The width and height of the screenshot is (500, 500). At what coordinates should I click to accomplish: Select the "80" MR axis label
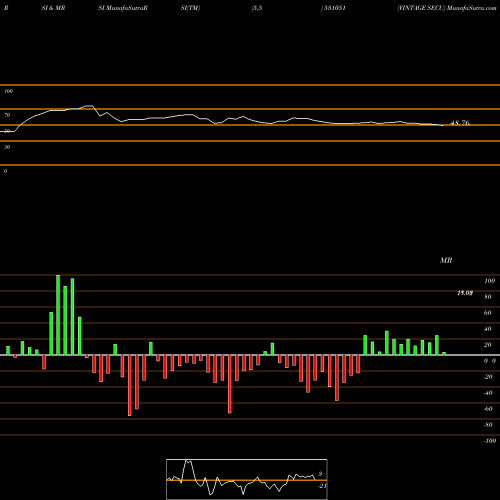pyautogui.click(x=488, y=297)
